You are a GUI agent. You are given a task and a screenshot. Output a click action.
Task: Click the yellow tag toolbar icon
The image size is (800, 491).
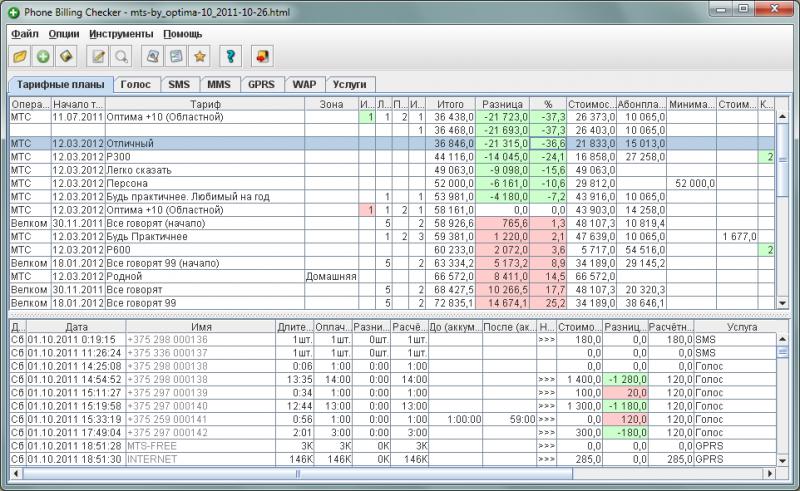pyautogui.click(x=66, y=56)
